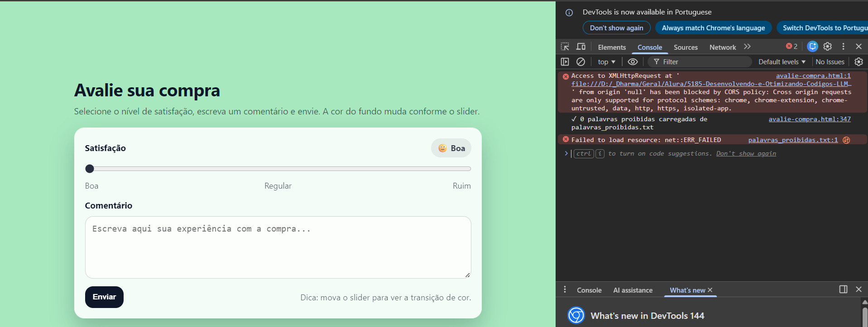The width and height of the screenshot is (868, 327).
Task: Click 'Don't show again' language button
Action: (x=616, y=28)
